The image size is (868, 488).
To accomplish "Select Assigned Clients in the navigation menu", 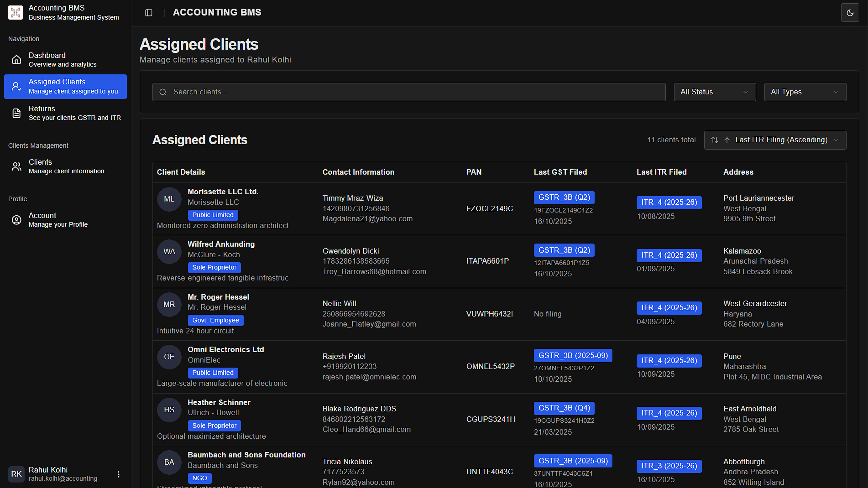I will click(x=65, y=86).
